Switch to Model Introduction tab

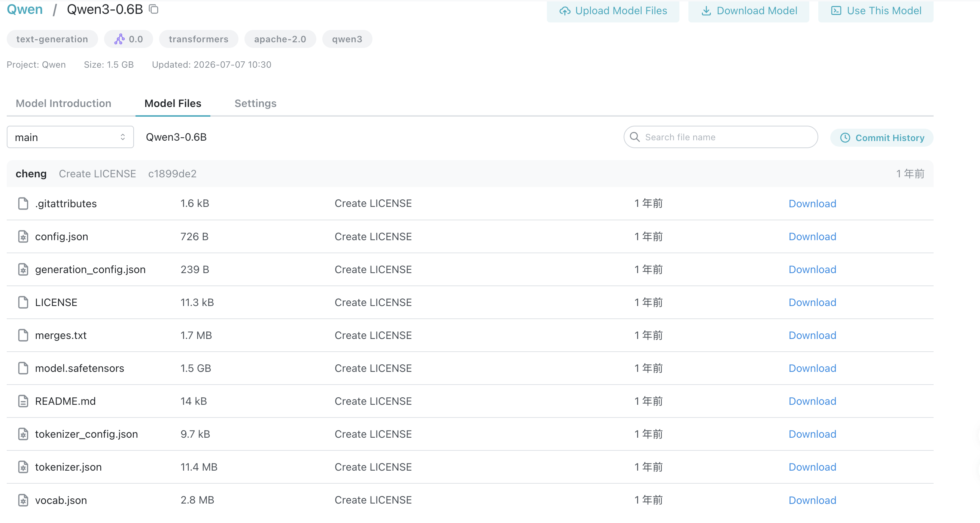(x=64, y=103)
